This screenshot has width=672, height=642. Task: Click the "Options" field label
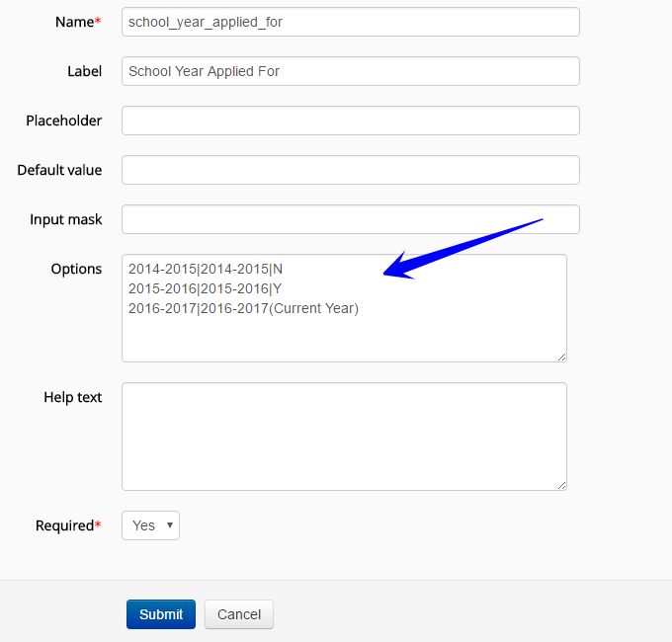(x=76, y=269)
